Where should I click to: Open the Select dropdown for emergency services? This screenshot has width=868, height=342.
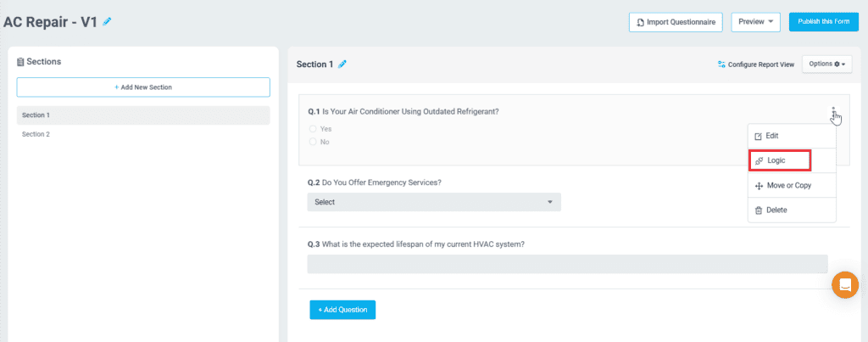[433, 202]
